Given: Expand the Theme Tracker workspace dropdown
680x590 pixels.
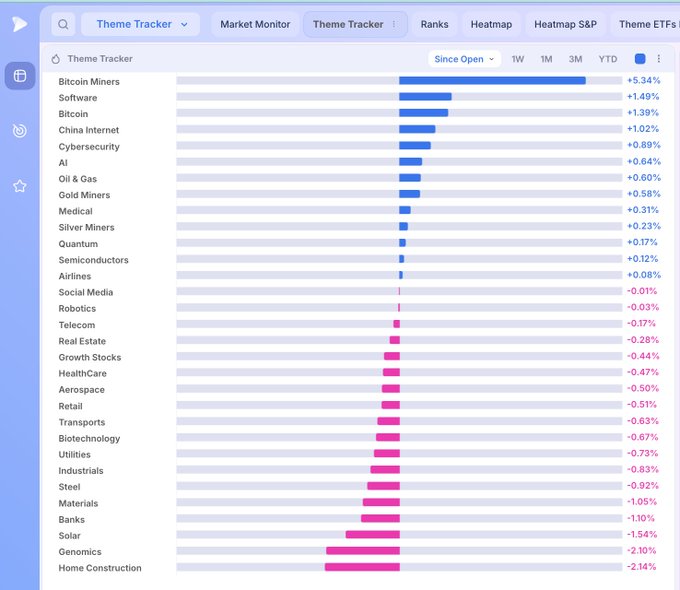Looking at the screenshot, I should coord(141,24).
